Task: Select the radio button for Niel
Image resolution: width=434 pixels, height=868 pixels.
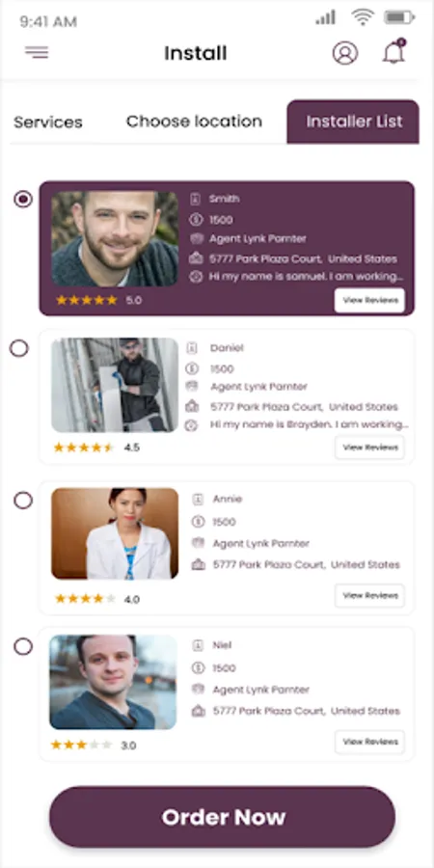Action: [x=23, y=646]
